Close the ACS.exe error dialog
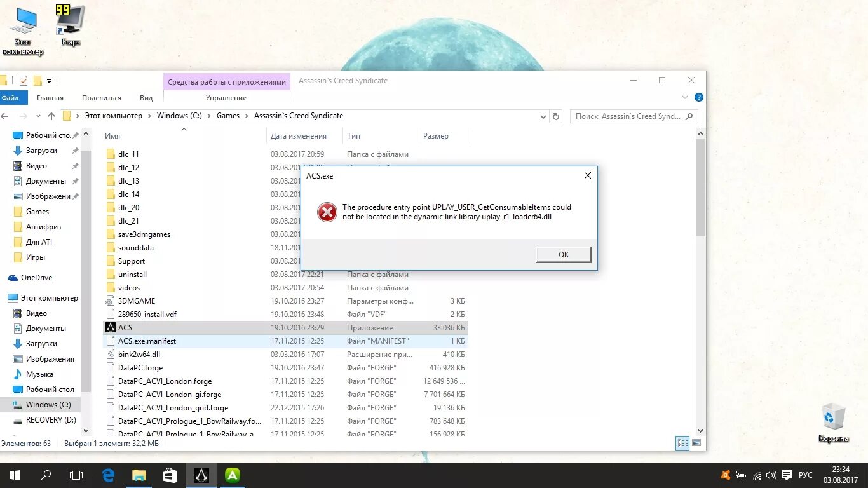The image size is (868, 488). coord(588,175)
